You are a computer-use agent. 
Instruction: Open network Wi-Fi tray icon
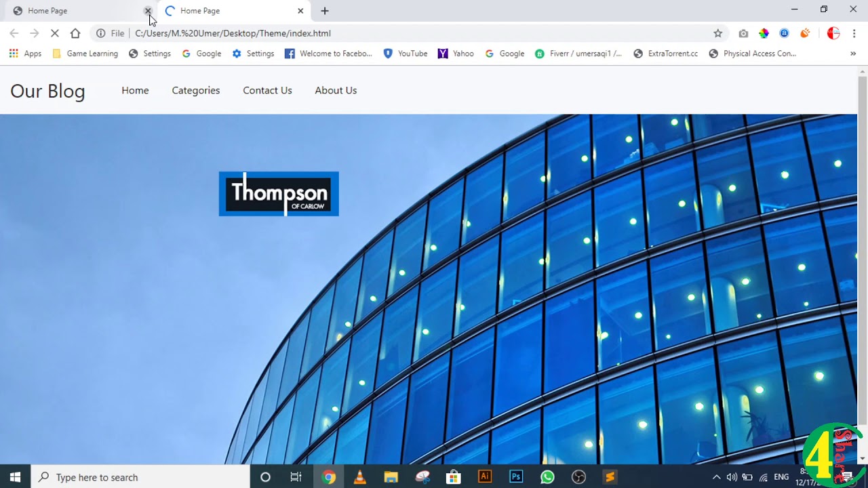763,477
